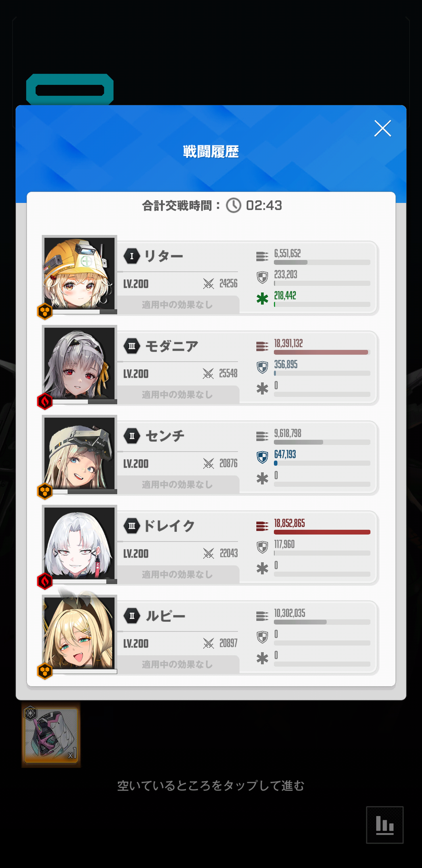Click ドレイク's 18,852,865 damage bar
Screen dimensions: 422x868
click(322, 532)
